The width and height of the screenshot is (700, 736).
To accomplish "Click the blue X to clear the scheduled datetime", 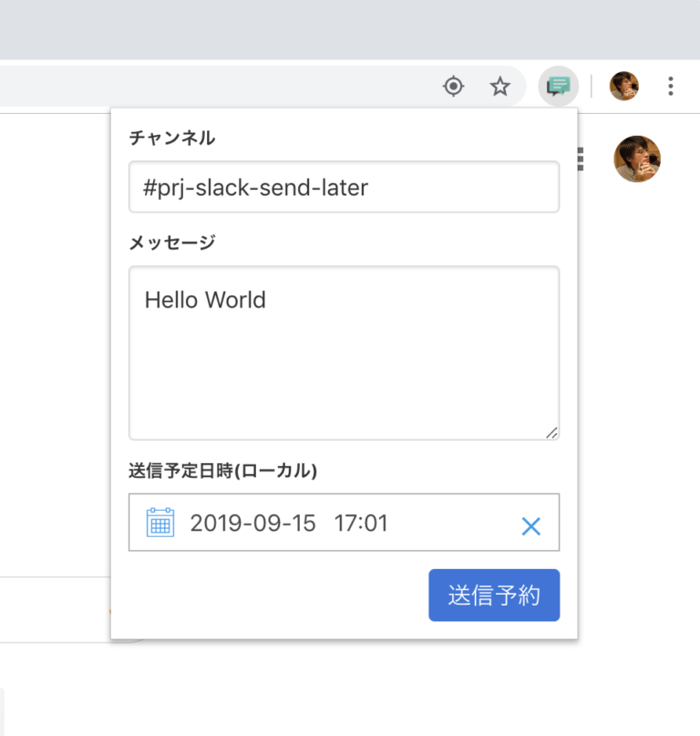I will 531,526.
